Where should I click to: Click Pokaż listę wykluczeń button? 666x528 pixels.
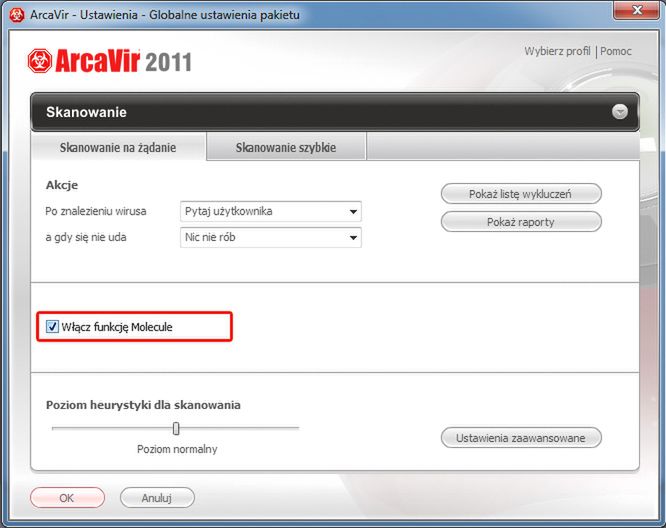[521, 194]
